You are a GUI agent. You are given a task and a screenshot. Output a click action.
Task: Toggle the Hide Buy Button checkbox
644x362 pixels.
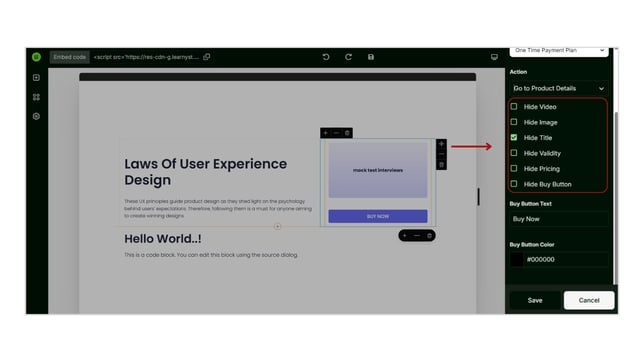pos(514,184)
